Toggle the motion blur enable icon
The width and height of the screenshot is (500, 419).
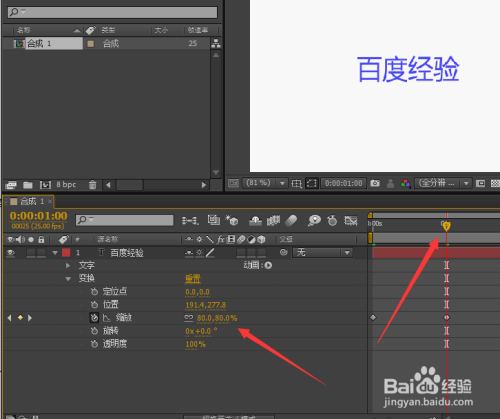tap(291, 220)
